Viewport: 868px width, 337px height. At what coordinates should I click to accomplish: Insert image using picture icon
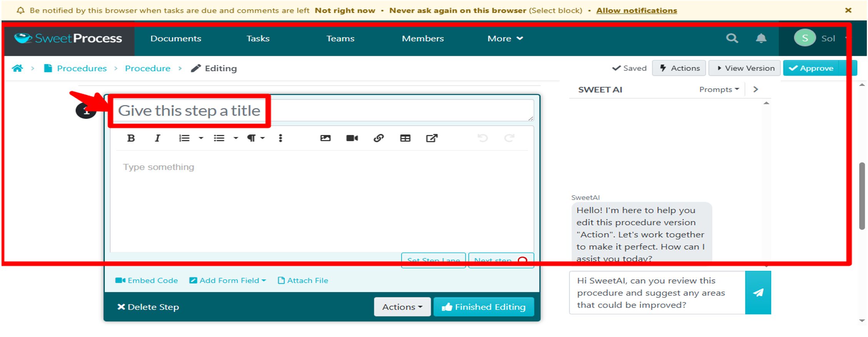[325, 138]
